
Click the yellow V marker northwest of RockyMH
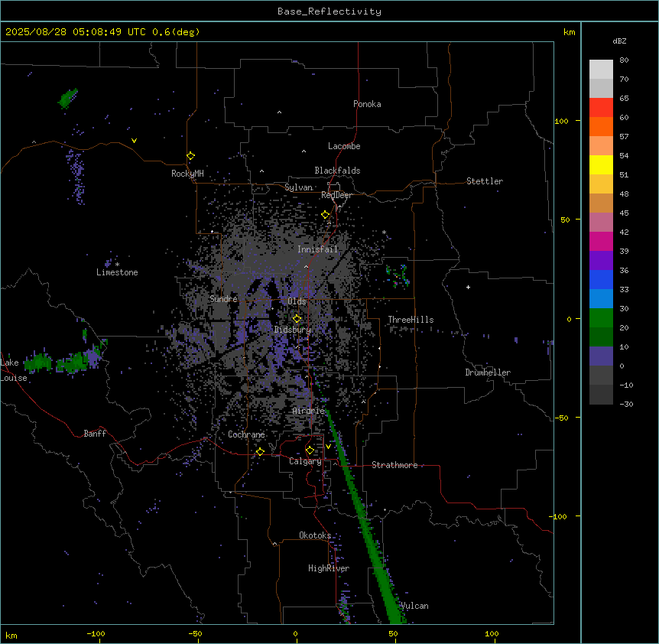coord(134,141)
